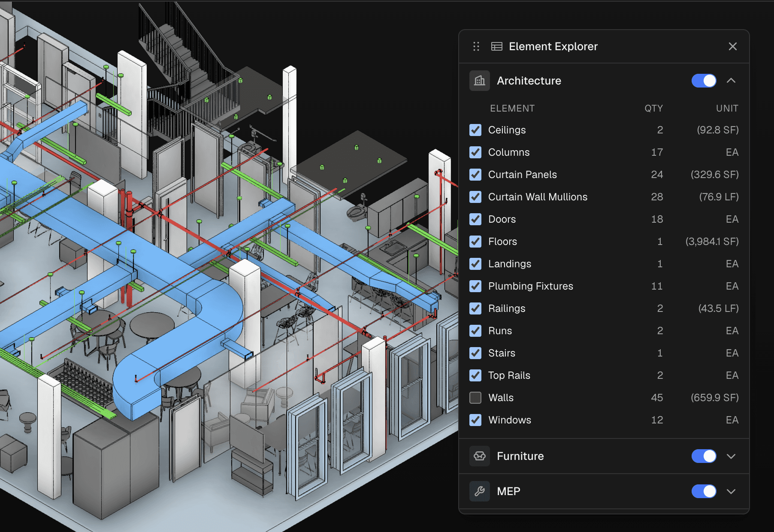
Task: Toggle the MEP category switch
Action: click(x=704, y=491)
